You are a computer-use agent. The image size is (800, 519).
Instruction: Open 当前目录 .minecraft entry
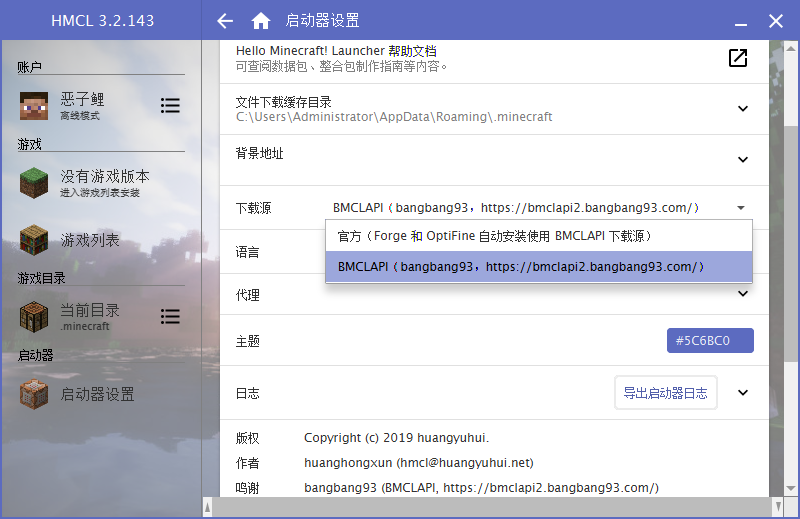pos(85,316)
